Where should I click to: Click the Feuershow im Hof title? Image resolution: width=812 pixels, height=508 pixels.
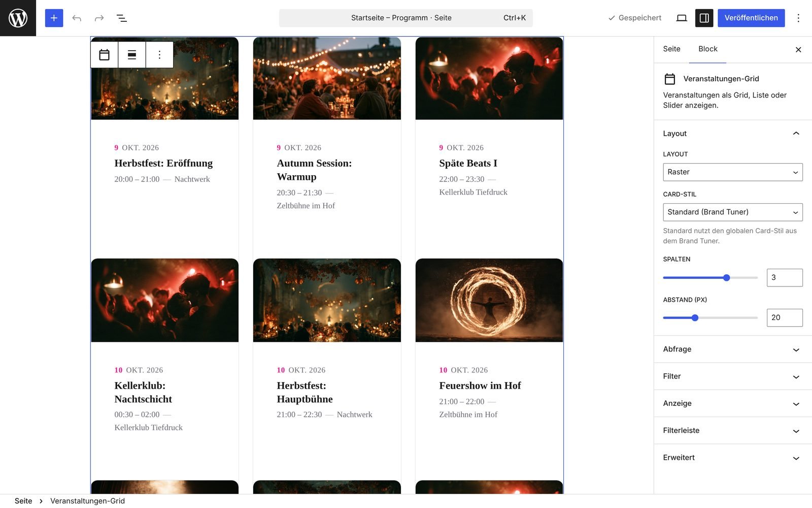point(480,386)
